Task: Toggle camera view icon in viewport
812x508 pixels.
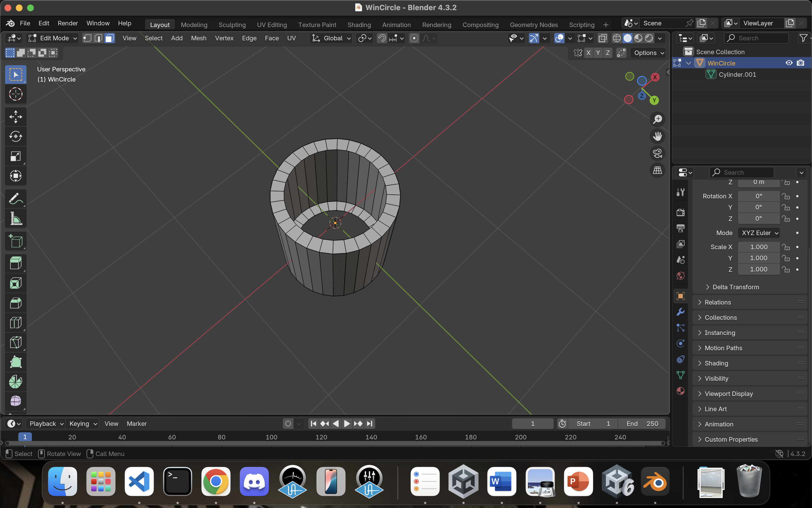Action: pyautogui.click(x=657, y=154)
